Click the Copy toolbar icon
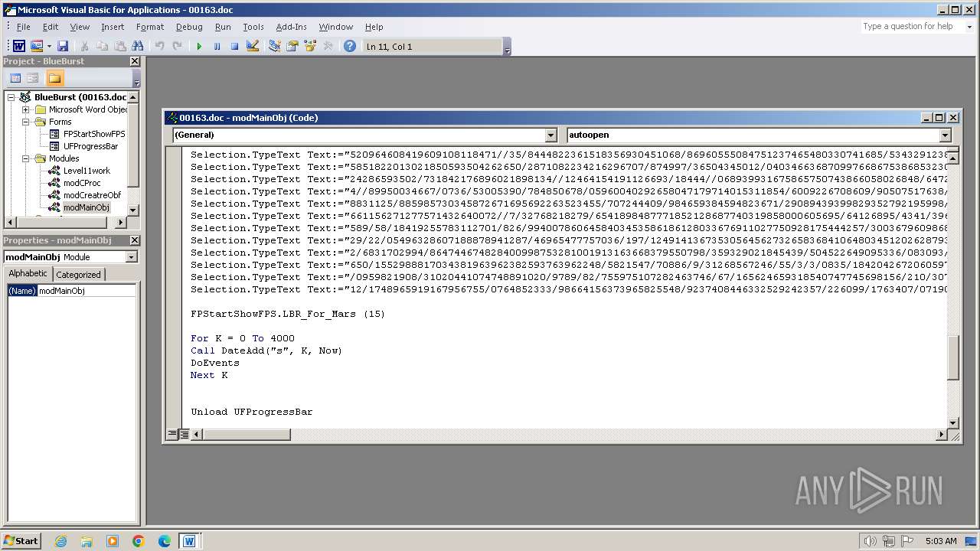The image size is (980, 551). click(103, 47)
